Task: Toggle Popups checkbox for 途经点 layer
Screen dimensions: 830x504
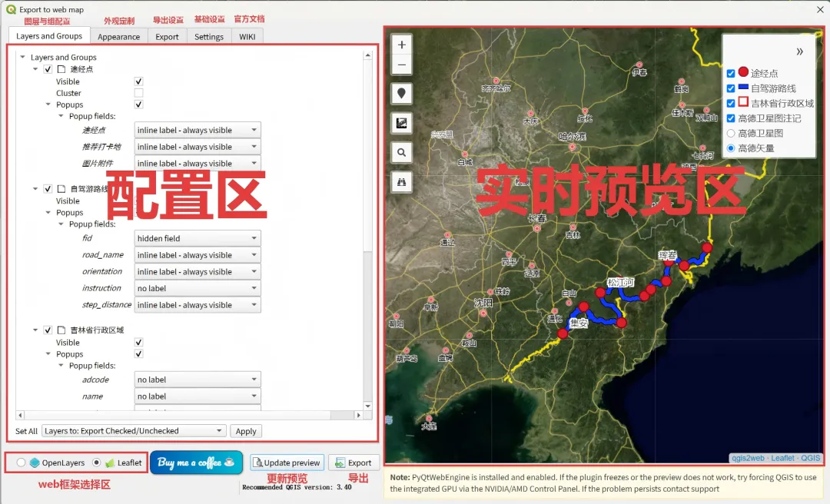Action: [x=138, y=104]
